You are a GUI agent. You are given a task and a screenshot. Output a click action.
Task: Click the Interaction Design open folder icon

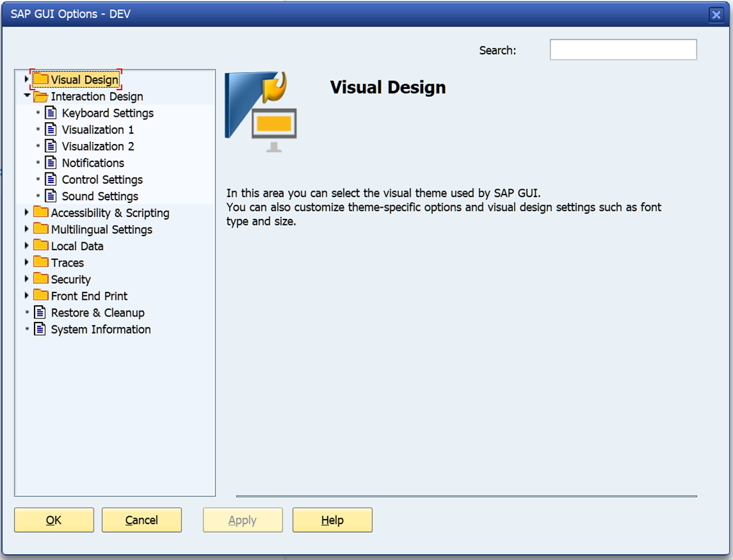tap(40, 96)
